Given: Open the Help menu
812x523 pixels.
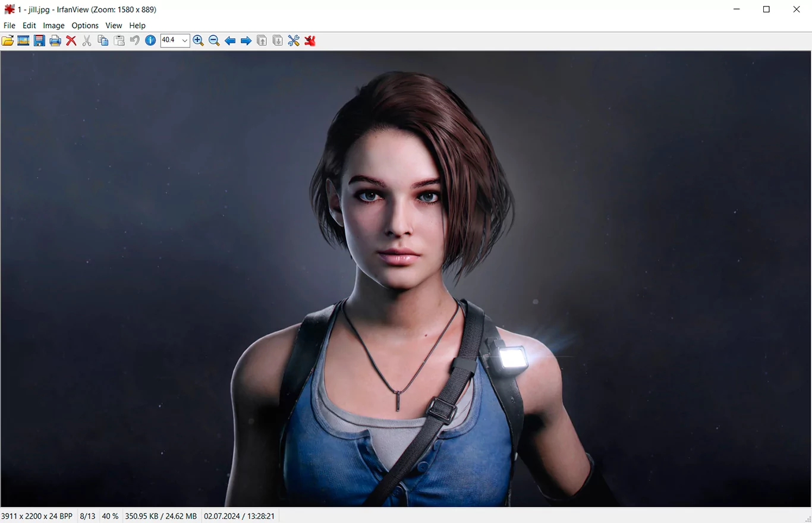Looking at the screenshot, I should point(137,26).
